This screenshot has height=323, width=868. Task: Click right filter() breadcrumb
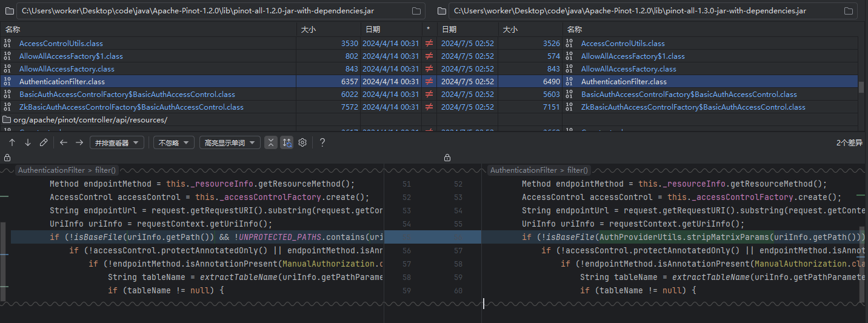(577, 170)
